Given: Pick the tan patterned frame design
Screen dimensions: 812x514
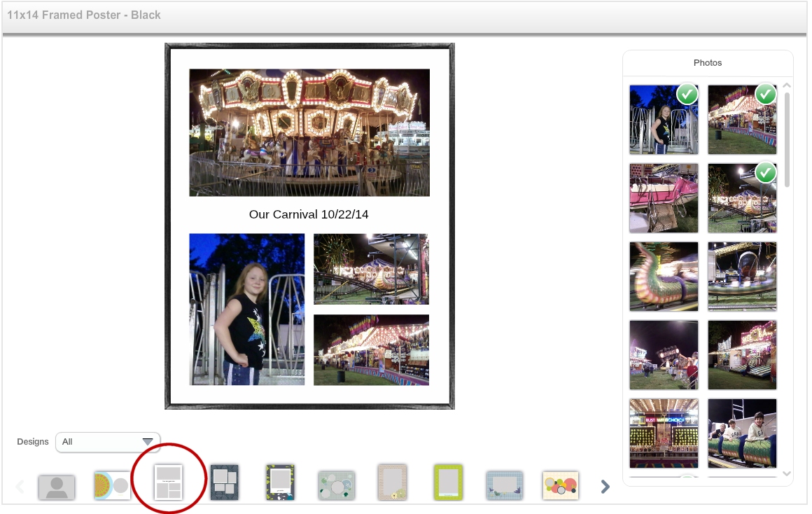Looking at the screenshot, I should click(392, 482).
